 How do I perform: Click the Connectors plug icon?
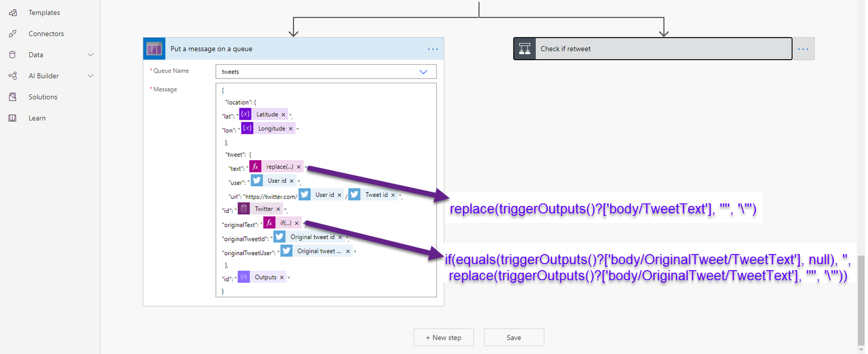tap(13, 34)
